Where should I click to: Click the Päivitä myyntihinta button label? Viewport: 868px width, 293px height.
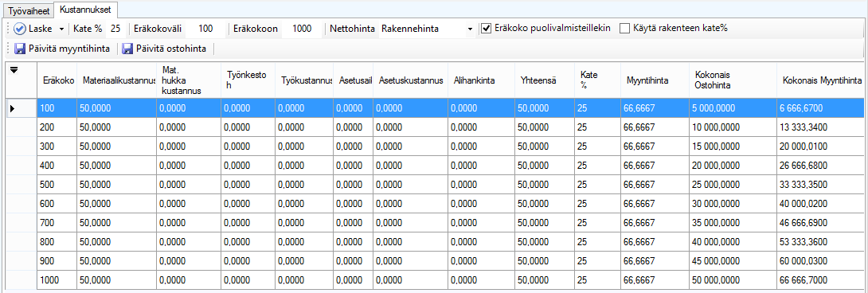point(68,49)
